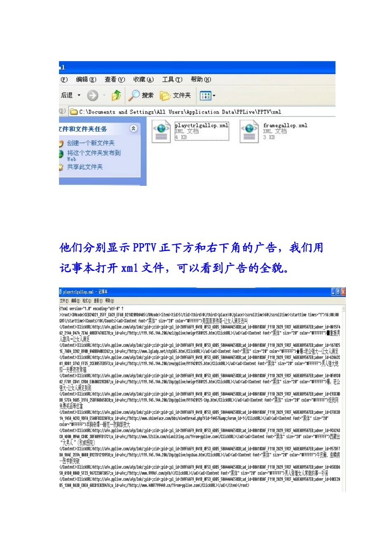
Task: Open the 查看(V) menu in Explorer
Action: click(x=114, y=79)
